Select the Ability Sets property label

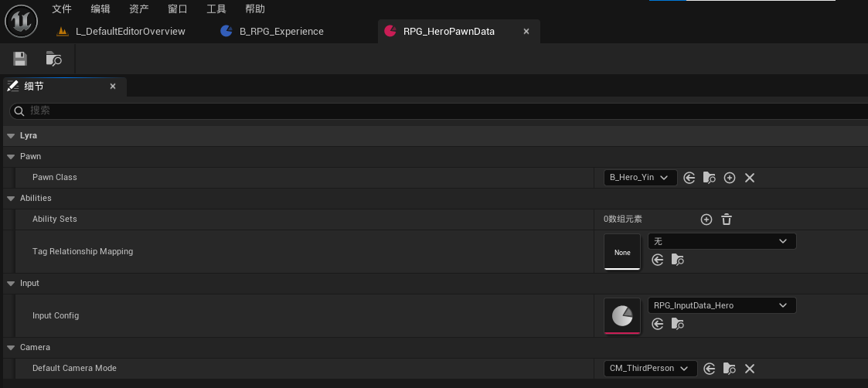coord(55,220)
